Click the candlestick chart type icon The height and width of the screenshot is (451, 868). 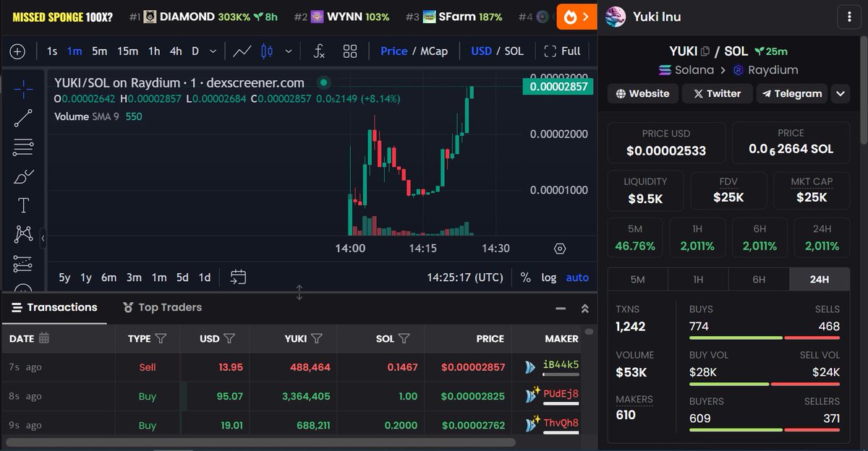pos(267,51)
